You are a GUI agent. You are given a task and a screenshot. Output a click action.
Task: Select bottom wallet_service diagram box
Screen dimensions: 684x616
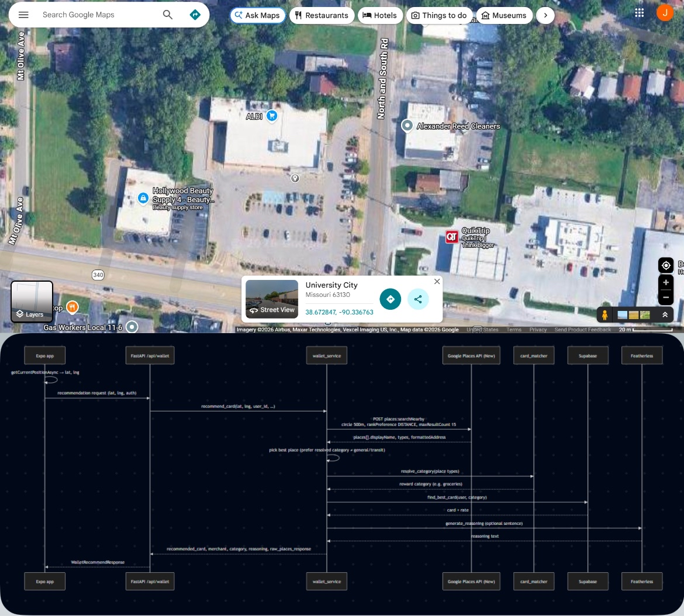pos(327,581)
